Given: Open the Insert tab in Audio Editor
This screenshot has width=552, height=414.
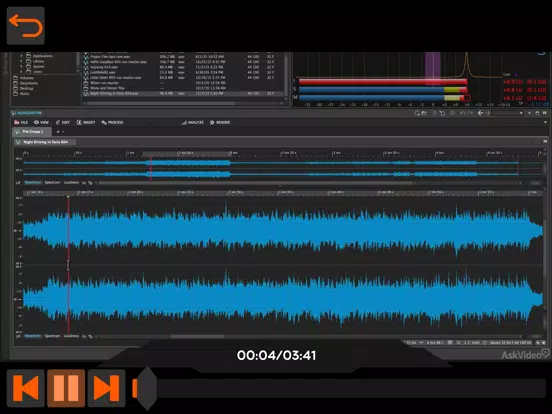Looking at the screenshot, I should click(86, 122).
